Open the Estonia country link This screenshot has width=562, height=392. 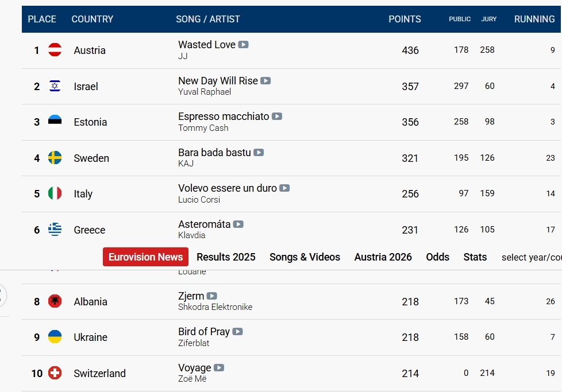click(90, 122)
